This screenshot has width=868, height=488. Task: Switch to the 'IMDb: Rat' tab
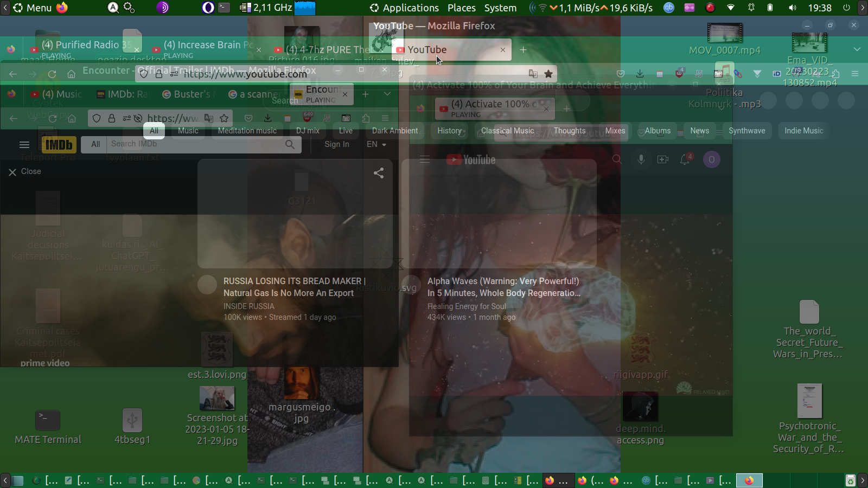pyautogui.click(x=122, y=94)
